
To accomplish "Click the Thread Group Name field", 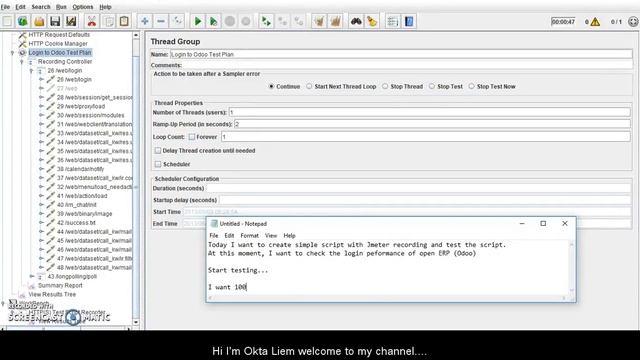I will pos(401,54).
